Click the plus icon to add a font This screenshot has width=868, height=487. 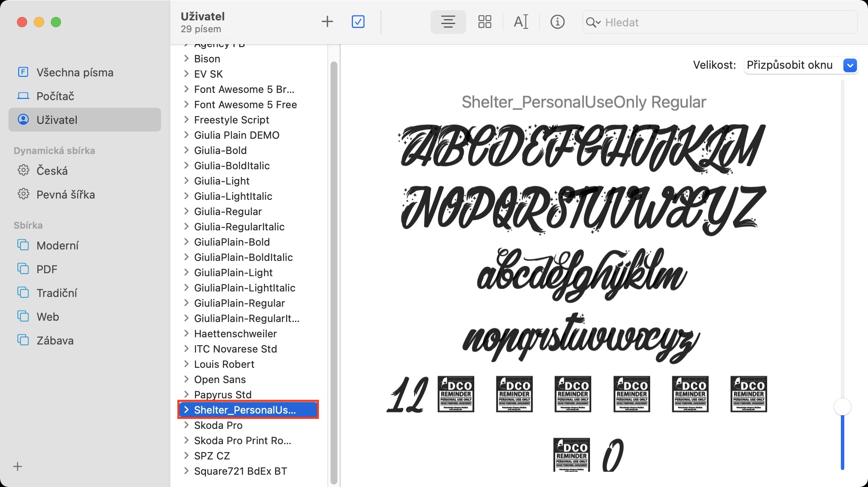pos(327,22)
